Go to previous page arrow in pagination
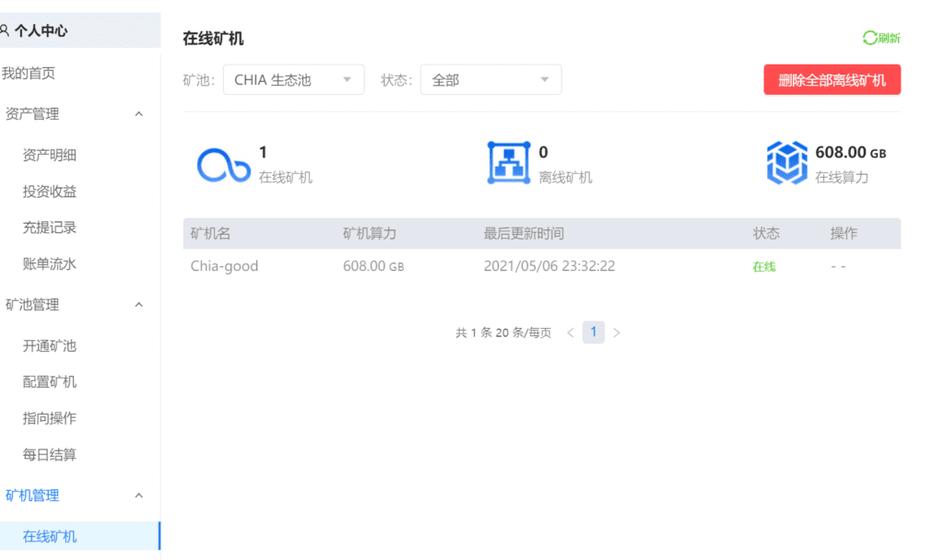944x560 pixels. pos(571,332)
